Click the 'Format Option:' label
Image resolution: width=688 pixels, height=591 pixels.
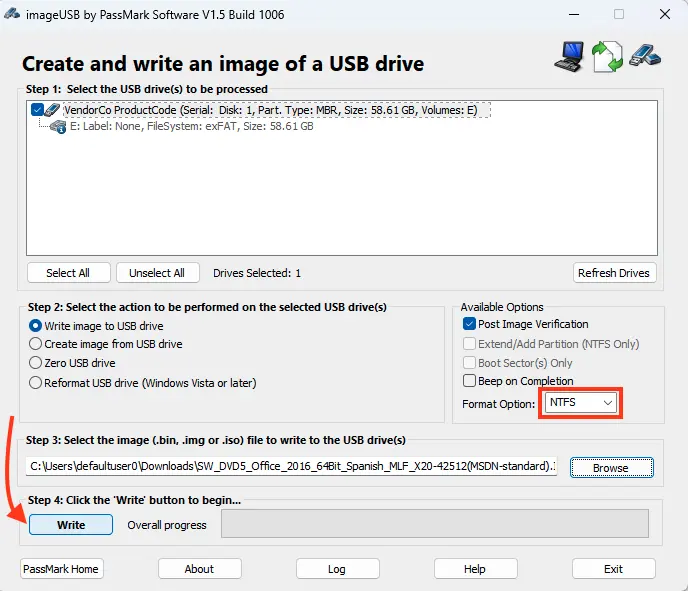pyautogui.click(x=498, y=404)
